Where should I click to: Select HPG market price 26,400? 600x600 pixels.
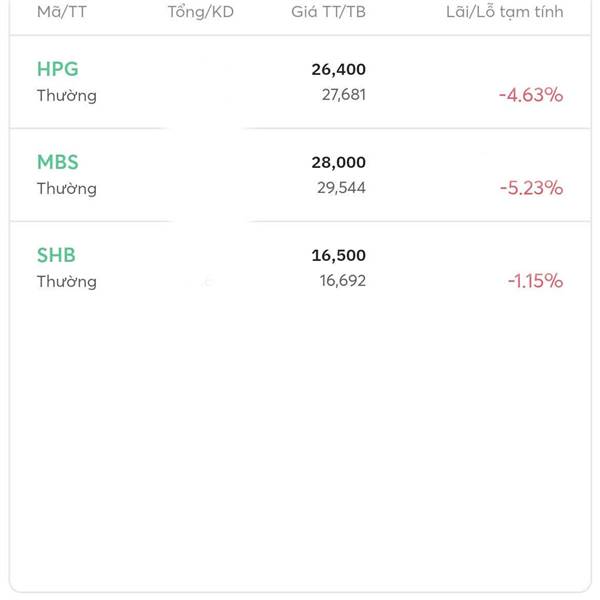(338, 69)
